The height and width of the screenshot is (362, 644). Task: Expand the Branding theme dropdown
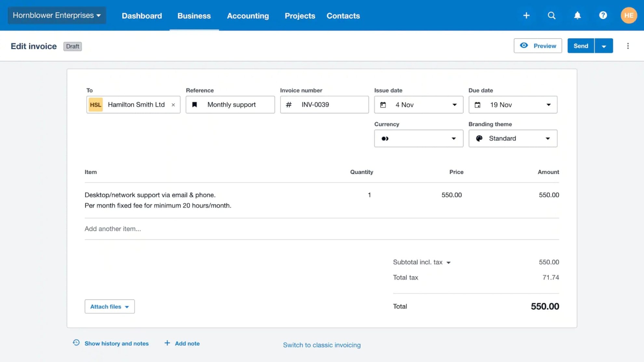pyautogui.click(x=548, y=138)
